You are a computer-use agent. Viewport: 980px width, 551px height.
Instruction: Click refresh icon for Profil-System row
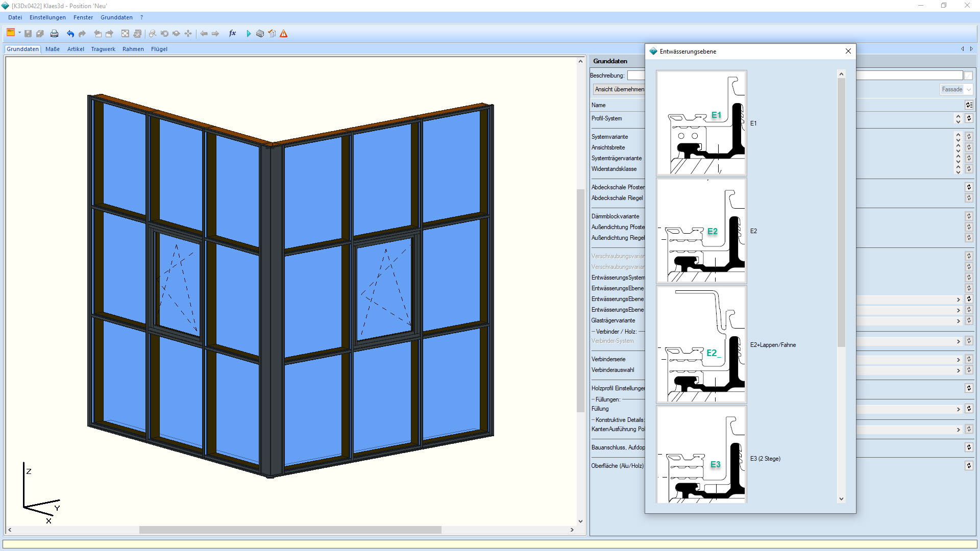(969, 118)
